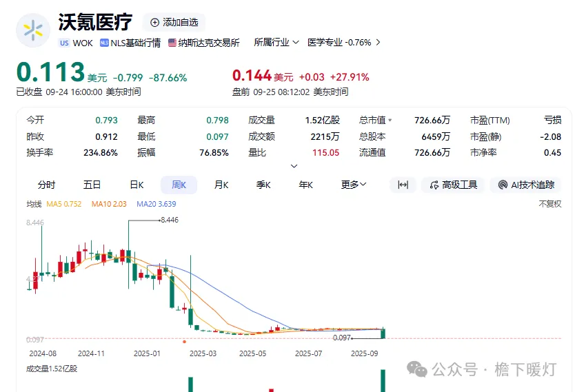This screenshot has width=575, height=392.
Task: Click the 总股本 value 6459万
Action: point(436,136)
